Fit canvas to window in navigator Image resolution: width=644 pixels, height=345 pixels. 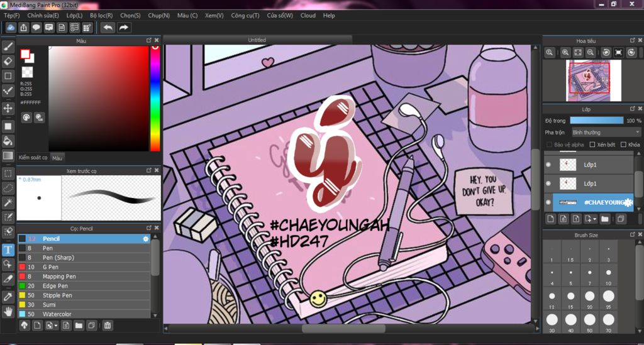pos(578,52)
